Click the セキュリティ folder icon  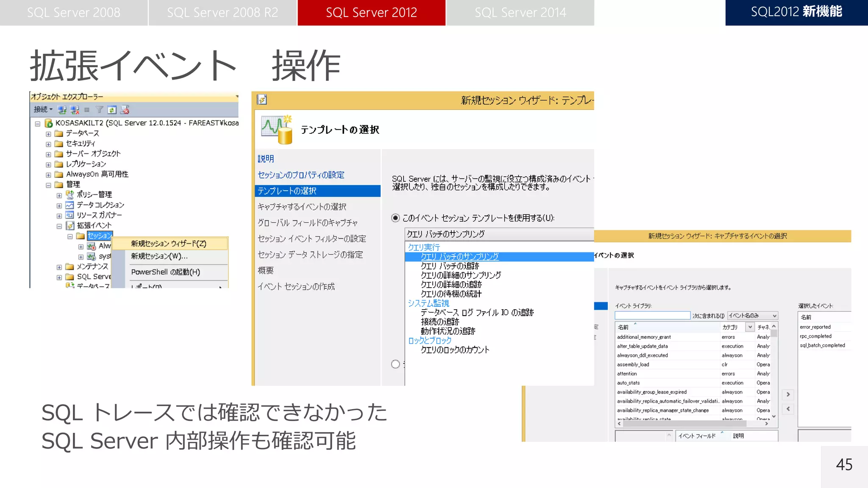[59, 144]
